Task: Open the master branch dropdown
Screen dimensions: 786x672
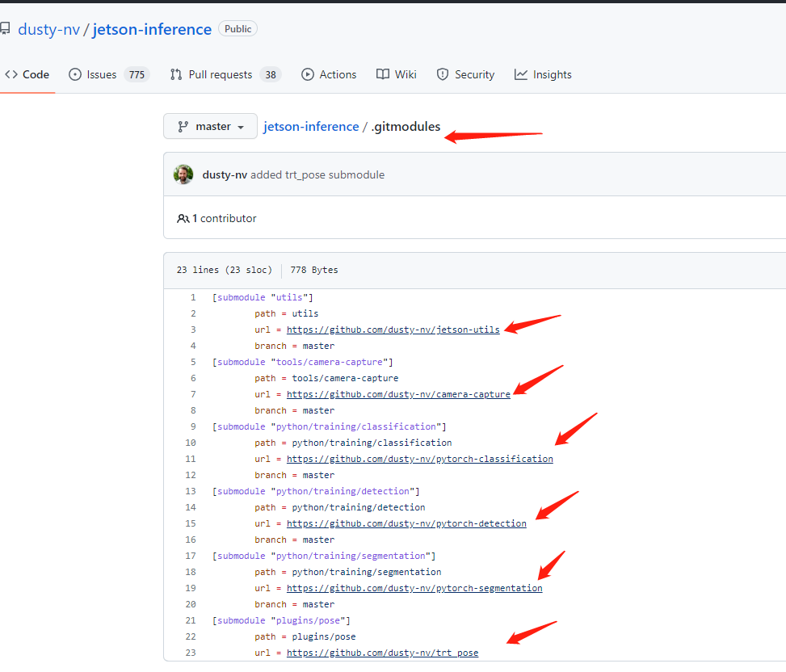Action: (x=210, y=126)
